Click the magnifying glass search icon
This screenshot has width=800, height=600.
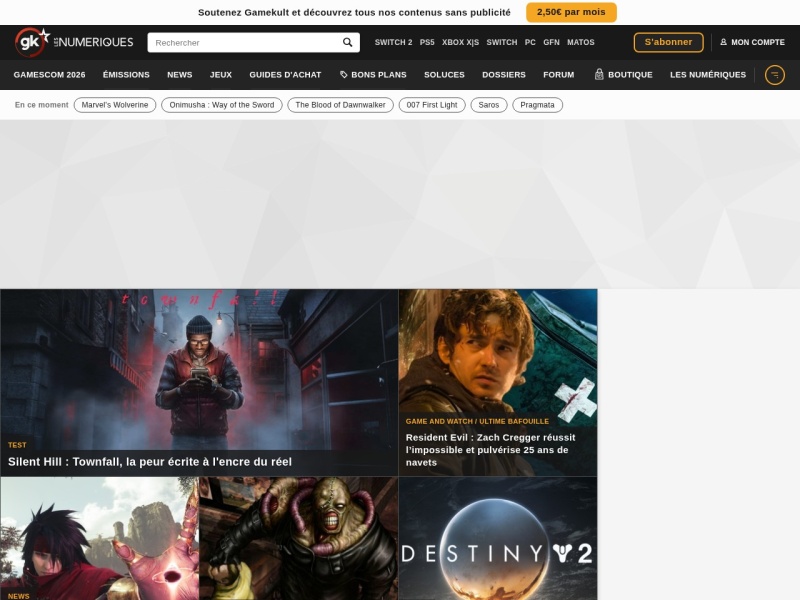pyautogui.click(x=347, y=42)
